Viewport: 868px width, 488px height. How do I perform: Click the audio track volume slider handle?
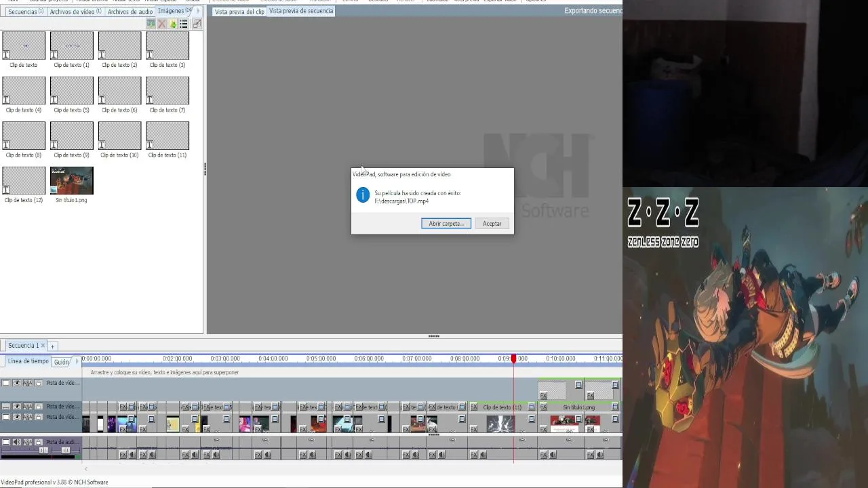click(x=43, y=450)
